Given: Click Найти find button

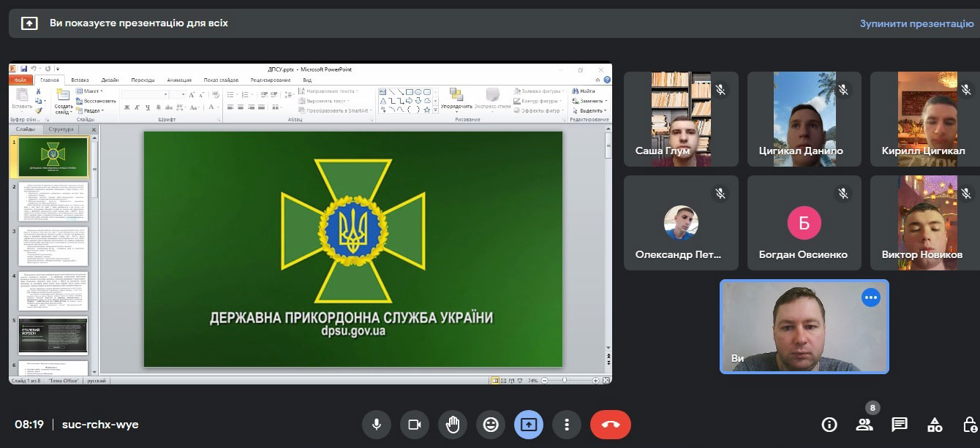Looking at the screenshot, I should click(584, 91).
